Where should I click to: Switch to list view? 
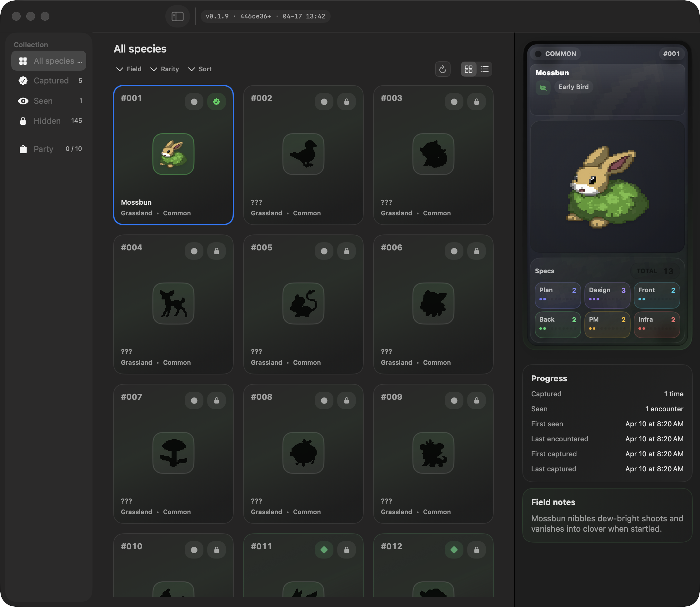[484, 69]
